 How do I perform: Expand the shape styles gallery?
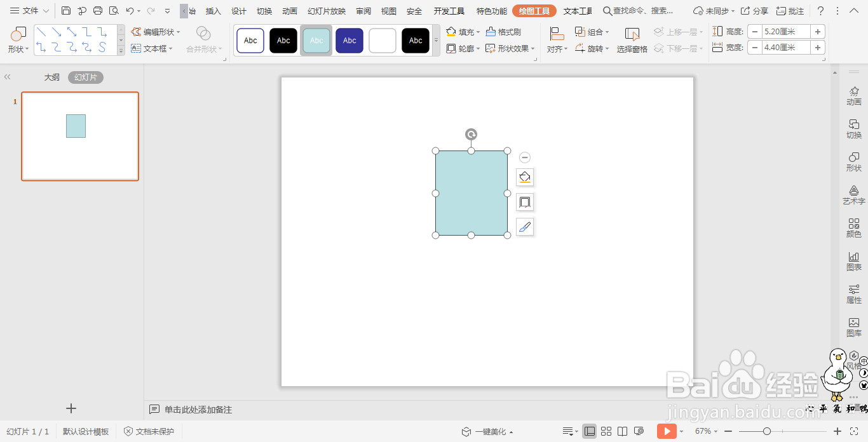[436, 40]
